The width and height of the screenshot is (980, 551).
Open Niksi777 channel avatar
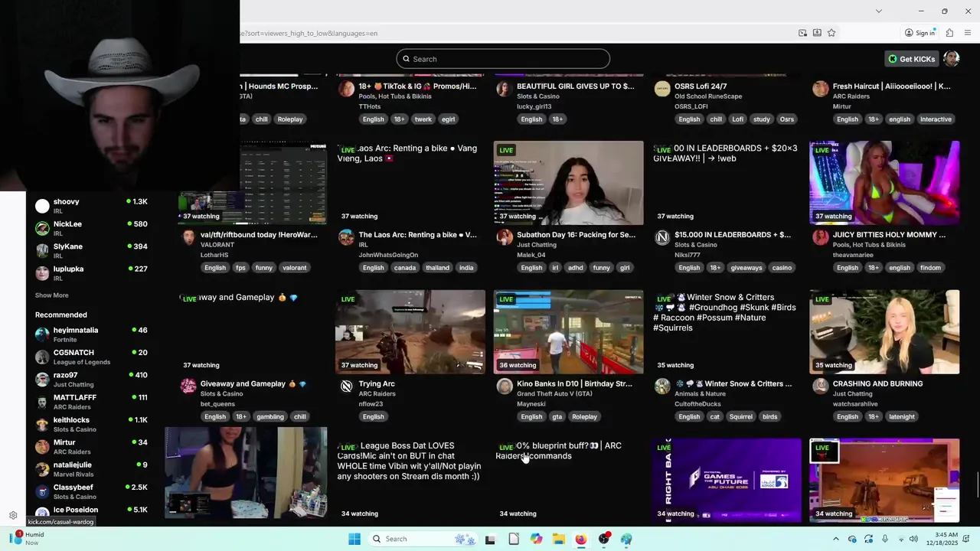pos(662,237)
